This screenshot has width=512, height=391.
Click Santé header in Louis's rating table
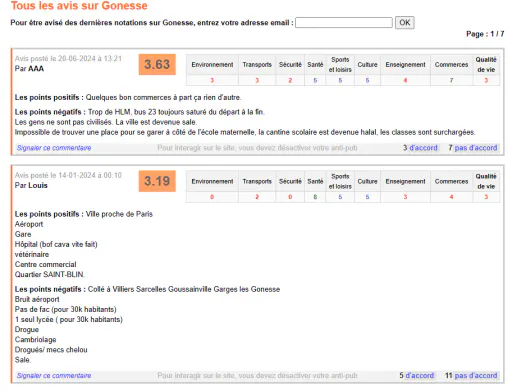pos(315,181)
